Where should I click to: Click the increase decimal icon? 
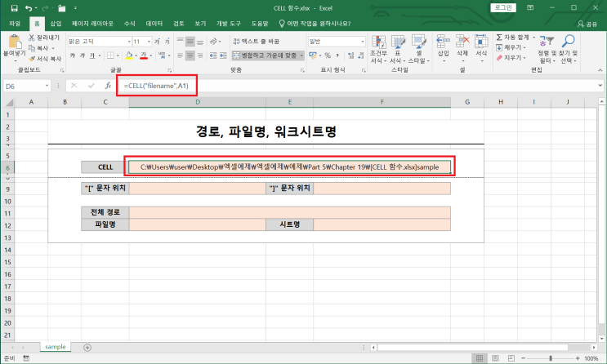(350, 55)
